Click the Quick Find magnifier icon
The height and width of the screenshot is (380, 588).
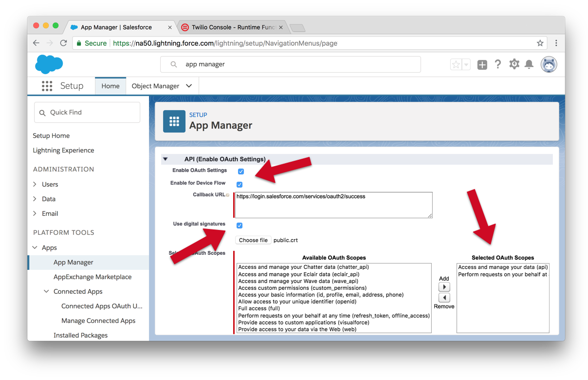pyautogui.click(x=42, y=113)
